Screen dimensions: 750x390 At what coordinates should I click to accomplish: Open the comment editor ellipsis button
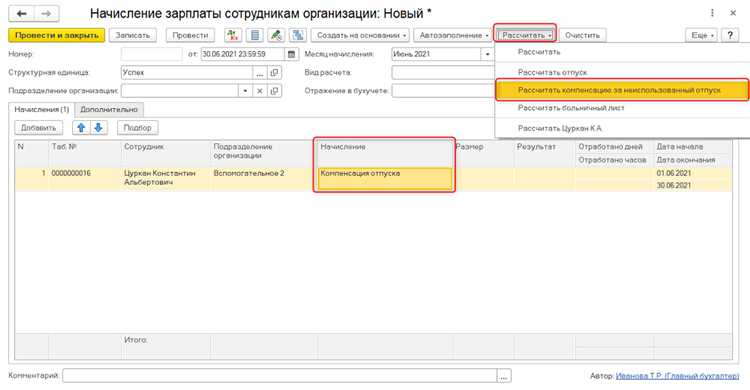click(504, 376)
